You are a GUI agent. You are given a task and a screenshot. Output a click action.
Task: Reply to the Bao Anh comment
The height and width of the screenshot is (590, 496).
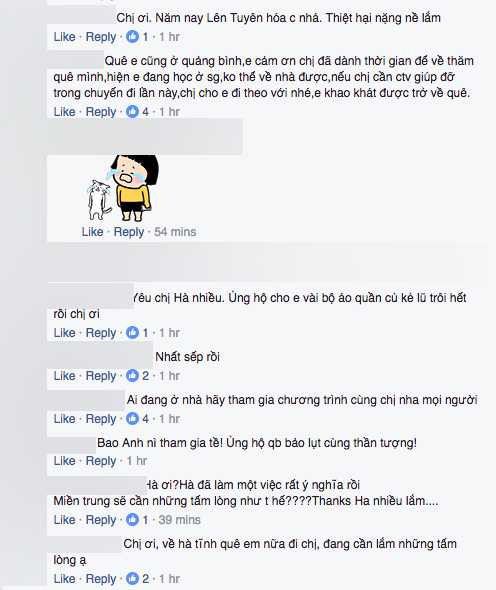[x=100, y=461]
